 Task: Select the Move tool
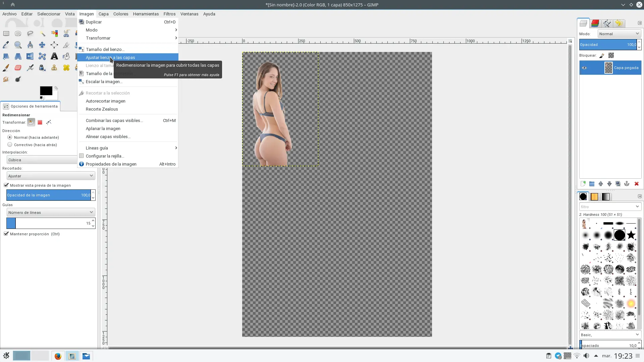tap(42, 45)
